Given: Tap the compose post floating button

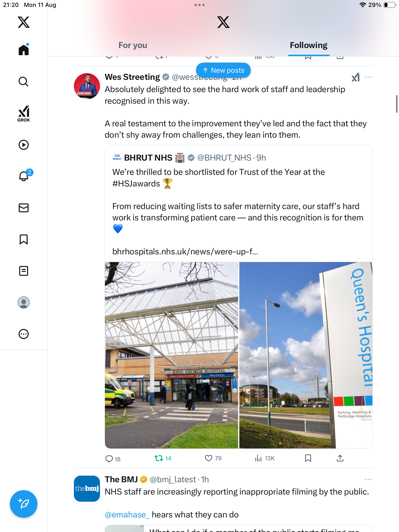Looking at the screenshot, I should (24, 504).
